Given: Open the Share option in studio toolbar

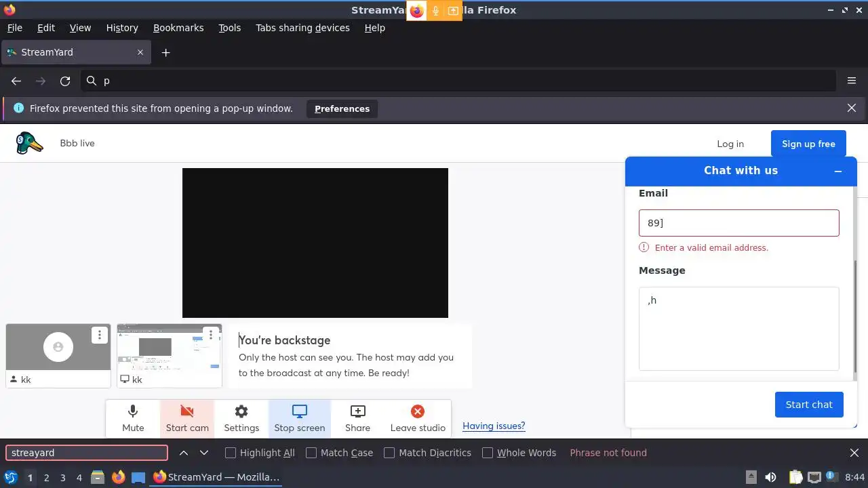Looking at the screenshot, I should pos(357,418).
